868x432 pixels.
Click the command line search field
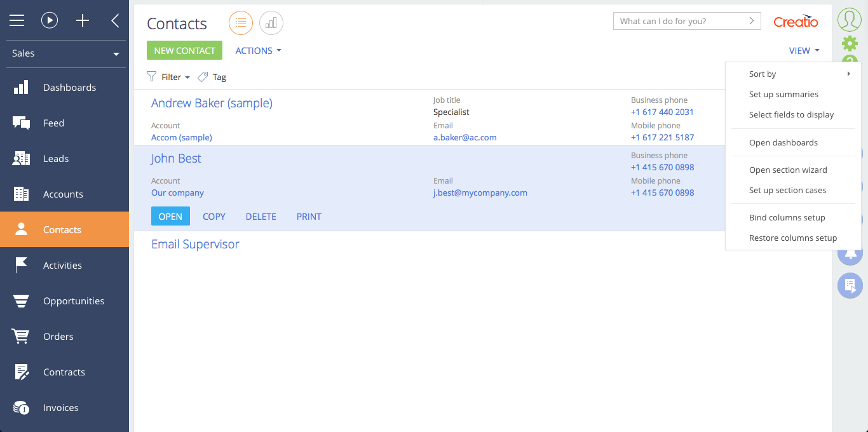pyautogui.click(x=679, y=21)
